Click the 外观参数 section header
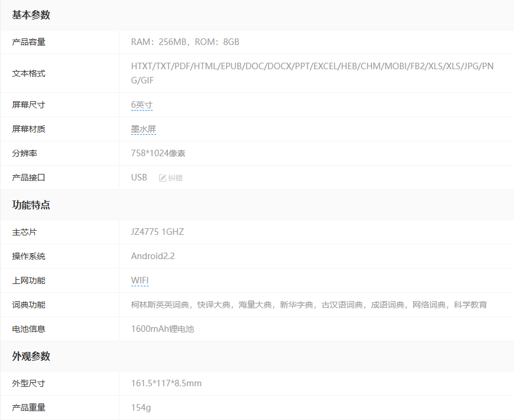Image resolution: width=514 pixels, height=420 pixels. coord(31,357)
